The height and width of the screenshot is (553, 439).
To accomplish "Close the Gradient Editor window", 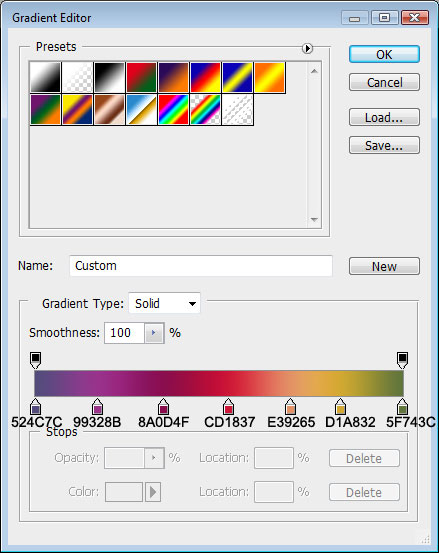I will (415, 17).
